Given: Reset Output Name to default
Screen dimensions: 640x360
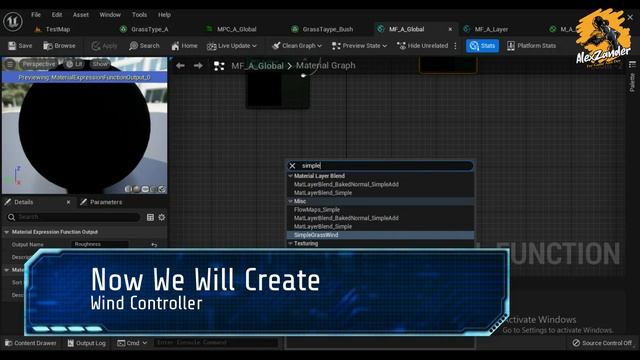Looking at the screenshot, I should click(154, 244).
